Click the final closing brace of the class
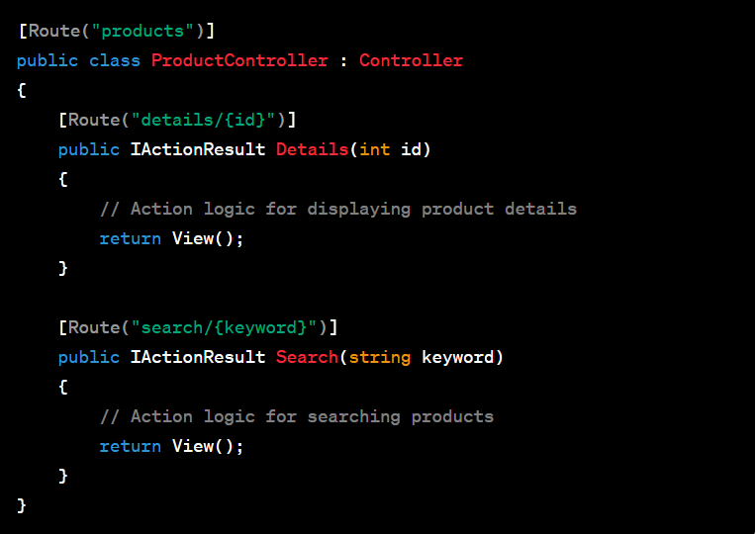756x534 pixels. (x=22, y=505)
